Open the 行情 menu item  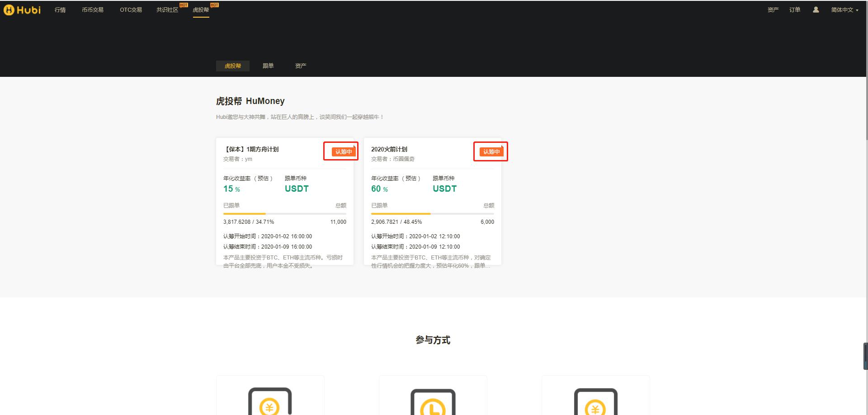pos(60,10)
